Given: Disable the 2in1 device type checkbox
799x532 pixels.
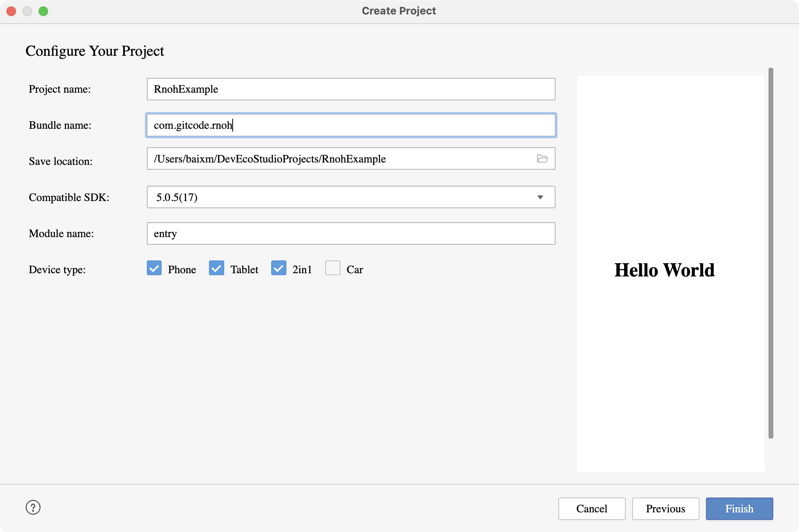Looking at the screenshot, I should [279, 268].
